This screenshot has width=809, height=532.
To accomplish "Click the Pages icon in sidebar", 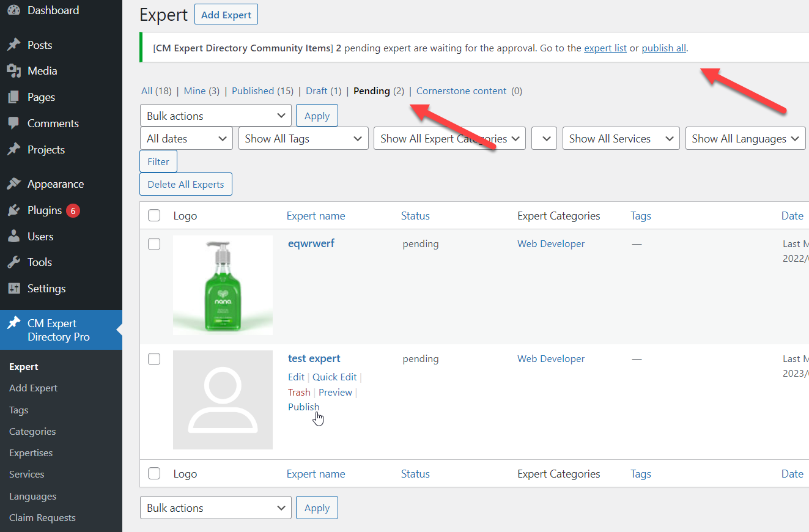I will click(13, 97).
